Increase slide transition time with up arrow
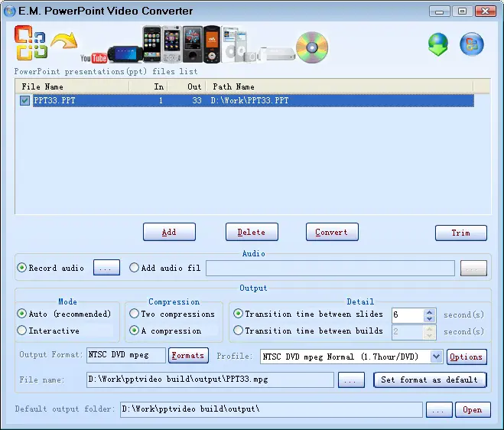Image resolution: width=504 pixels, height=430 pixels. pos(430,311)
